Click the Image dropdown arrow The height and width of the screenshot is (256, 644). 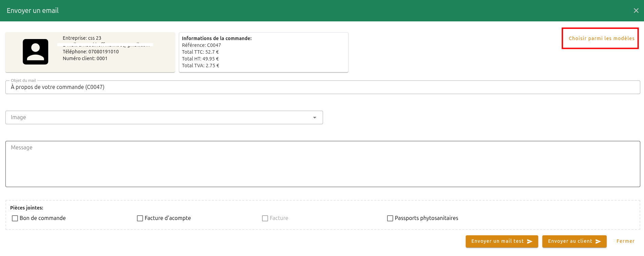click(x=315, y=117)
